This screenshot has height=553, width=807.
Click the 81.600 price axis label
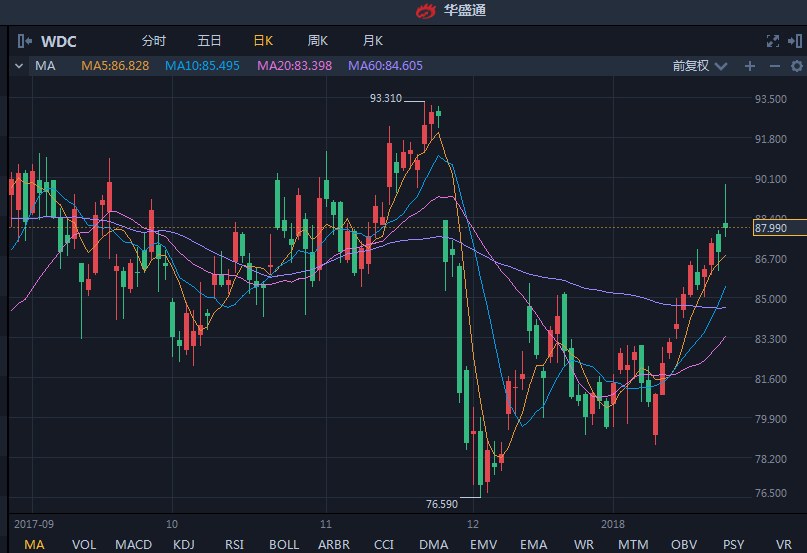(770, 378)
